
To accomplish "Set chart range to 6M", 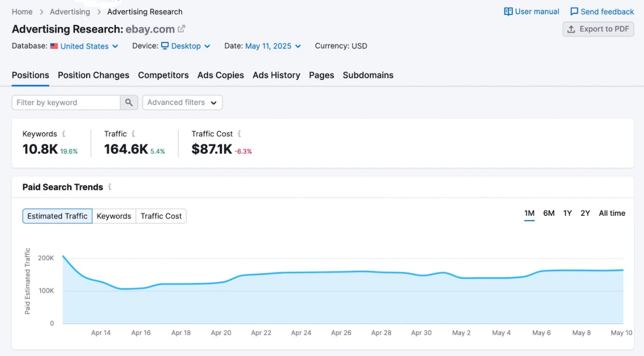I will point(549,213).
